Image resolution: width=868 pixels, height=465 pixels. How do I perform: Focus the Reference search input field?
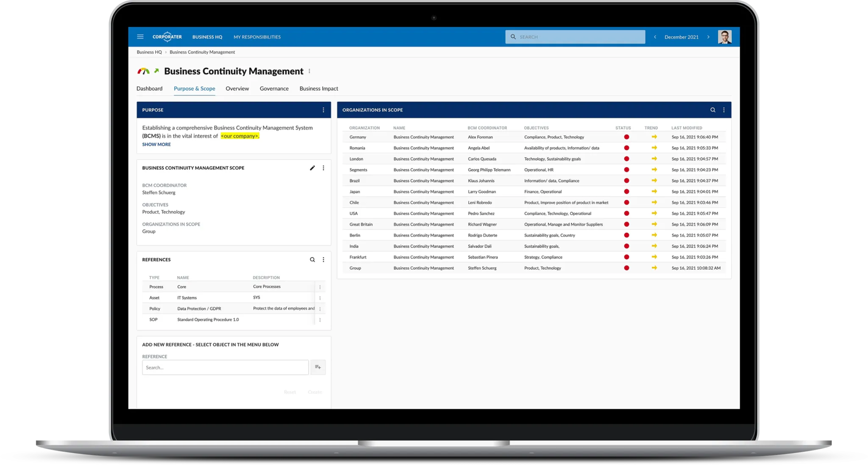click(225, 368)
